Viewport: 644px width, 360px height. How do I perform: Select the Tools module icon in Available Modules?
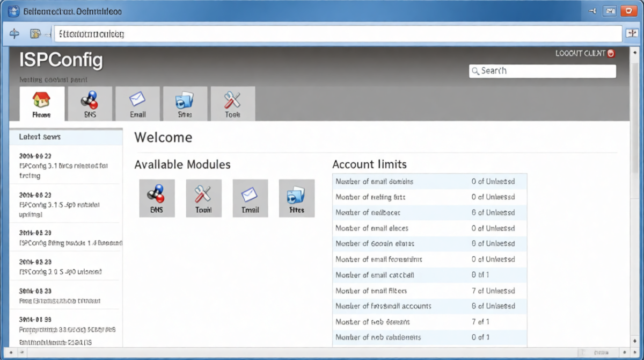pyautogui.click(x=204, y=198)
